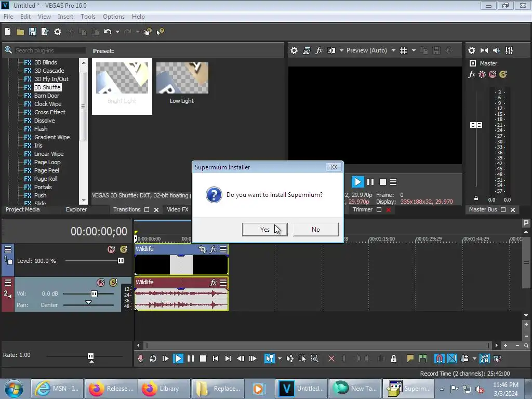Switch to the Project Media tab
532x399 pixels.
pyautogui.click(x=23, y=210)
